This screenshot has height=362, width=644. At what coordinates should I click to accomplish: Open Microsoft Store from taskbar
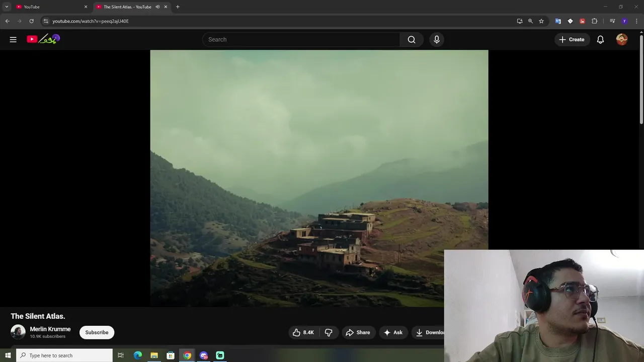pyautogui.click(x=171, y=355)
